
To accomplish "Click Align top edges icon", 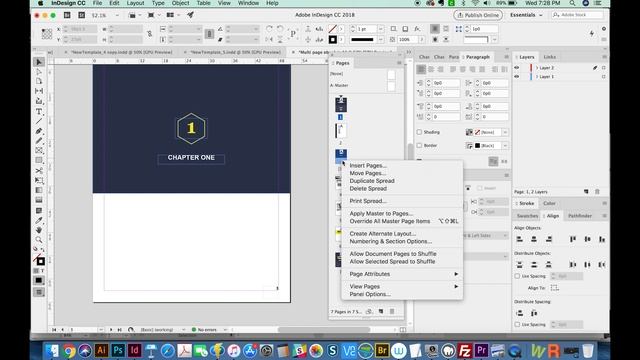I will coord(573,239).
